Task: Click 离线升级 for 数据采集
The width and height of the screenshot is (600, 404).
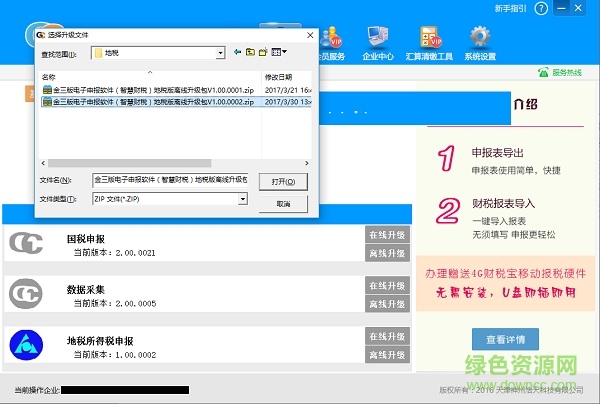Action: (x=387, y=304)
